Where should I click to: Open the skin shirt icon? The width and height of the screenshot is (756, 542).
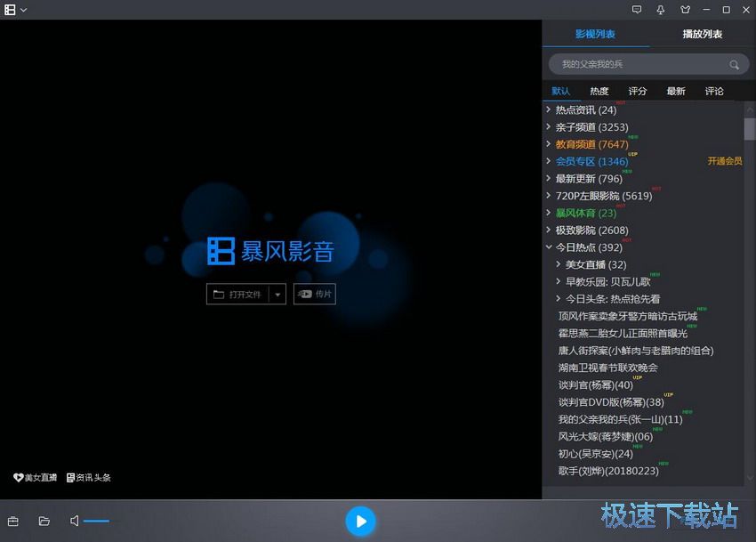coord(685,10)
